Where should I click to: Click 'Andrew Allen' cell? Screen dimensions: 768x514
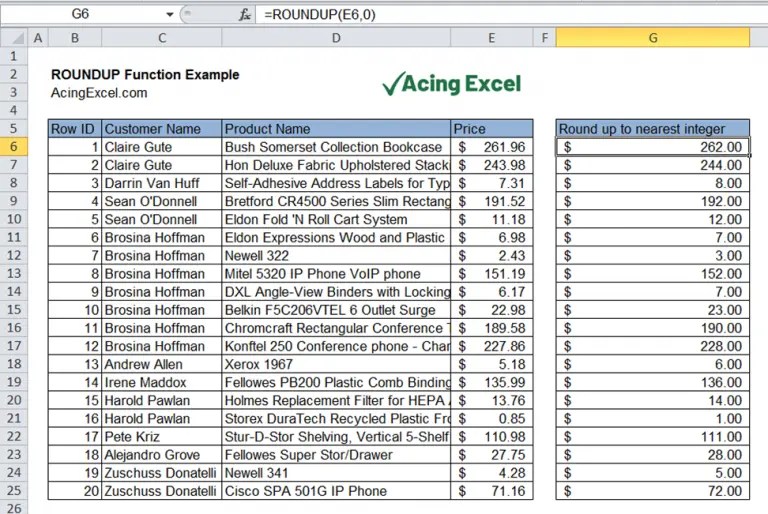point(162,364)
